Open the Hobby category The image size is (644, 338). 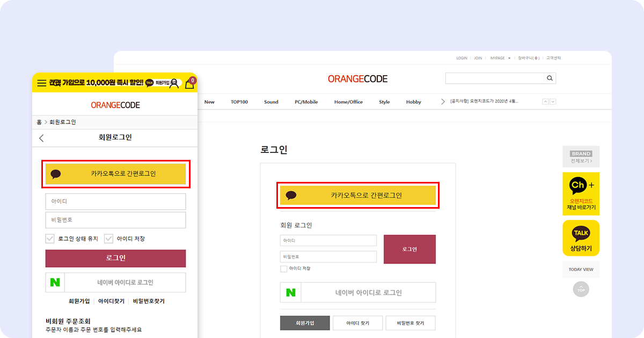coord(414,102)
